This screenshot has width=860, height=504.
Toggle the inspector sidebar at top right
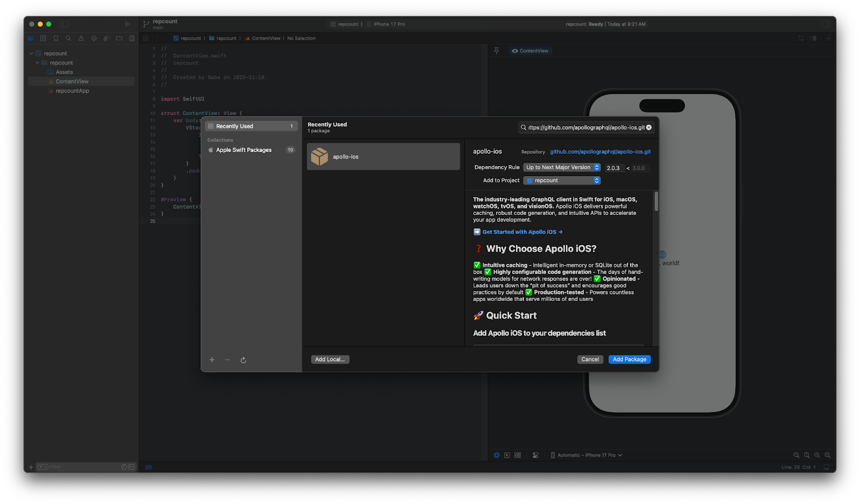tap(826, 24)
